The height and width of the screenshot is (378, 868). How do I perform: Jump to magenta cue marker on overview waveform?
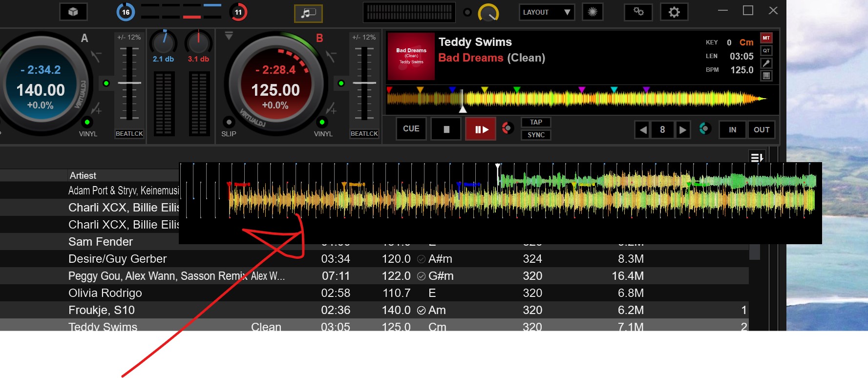(x=581, y=90)
